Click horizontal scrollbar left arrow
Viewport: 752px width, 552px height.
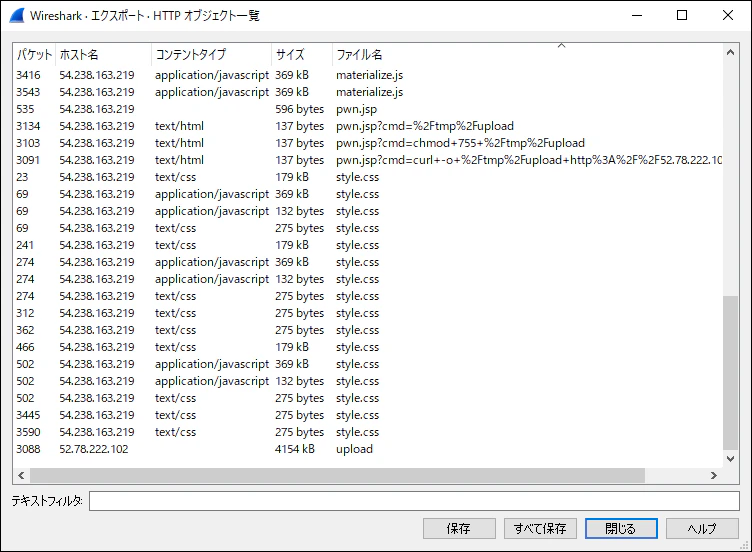21,475
